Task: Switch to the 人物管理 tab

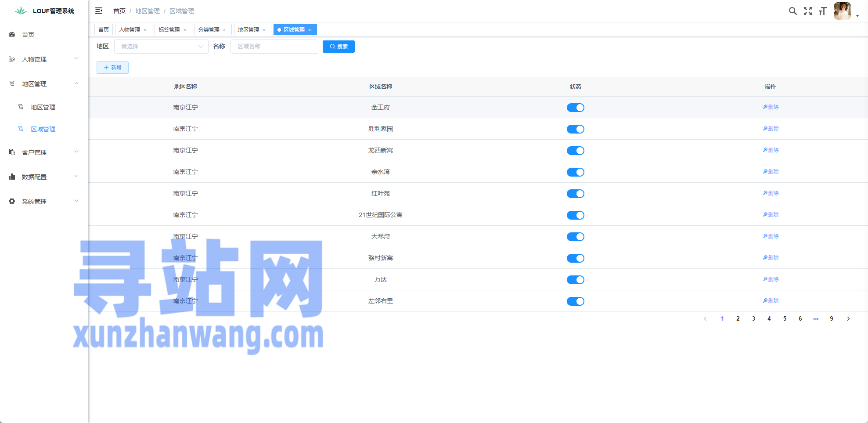Action: [x=130, y=30]
